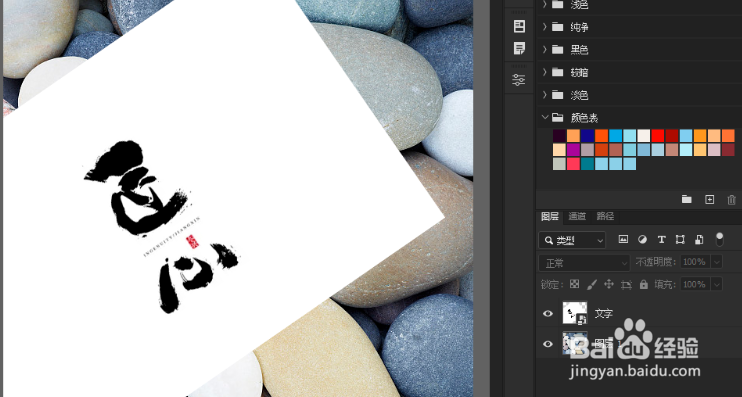Filter layers by pixel layers icon

(x=623, y=239)
